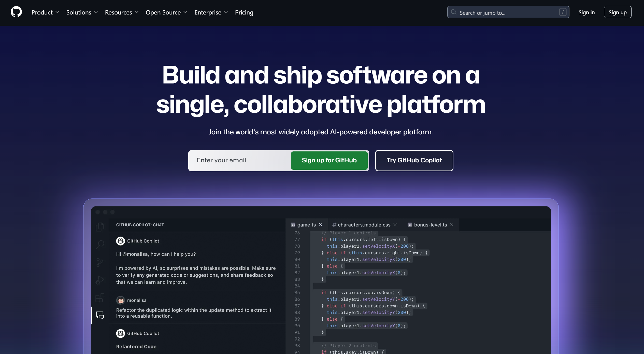Click the monalisa user avatar
This screenshot has width=644, height=354.
(x=120, y=300)
